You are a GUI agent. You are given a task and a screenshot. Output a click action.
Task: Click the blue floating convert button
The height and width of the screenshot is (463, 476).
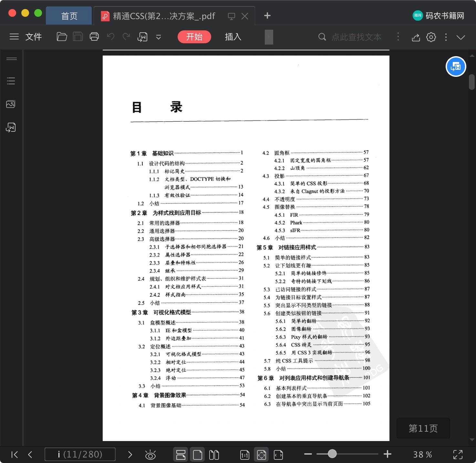(x=456, y=67)
